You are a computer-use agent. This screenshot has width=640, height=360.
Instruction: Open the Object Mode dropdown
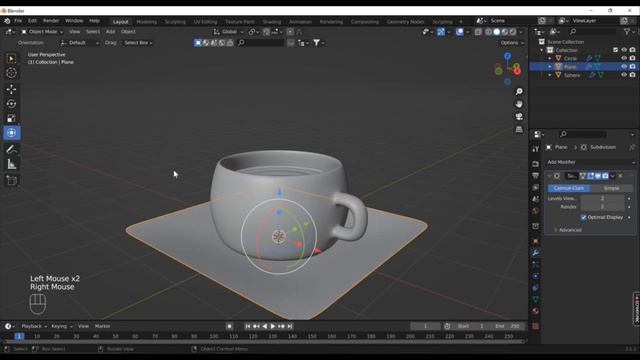(x=42, y=32)
